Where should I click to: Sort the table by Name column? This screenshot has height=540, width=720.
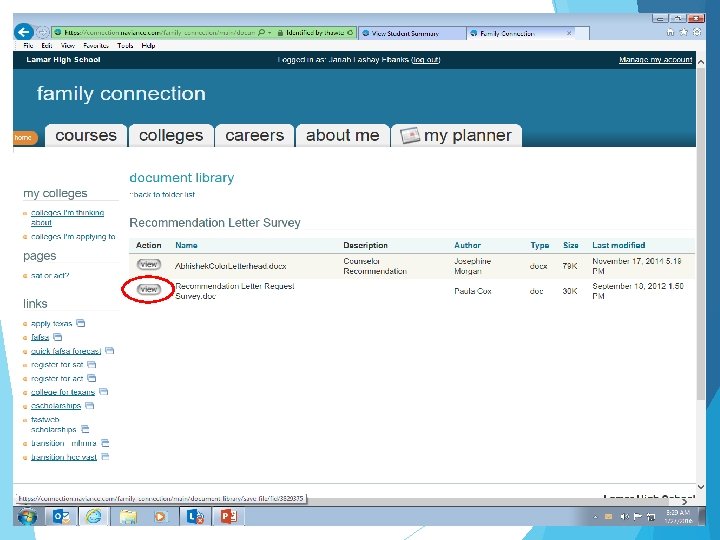coord(186,245)
